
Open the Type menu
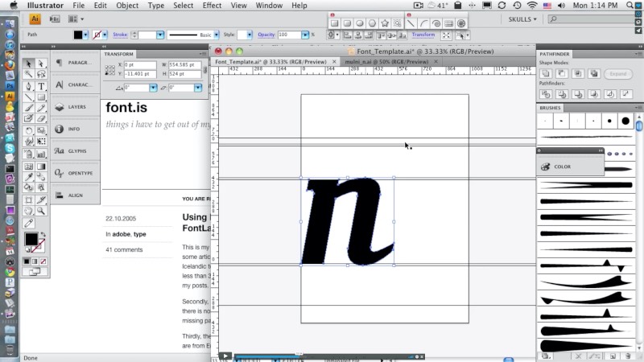tap(155, 6)
